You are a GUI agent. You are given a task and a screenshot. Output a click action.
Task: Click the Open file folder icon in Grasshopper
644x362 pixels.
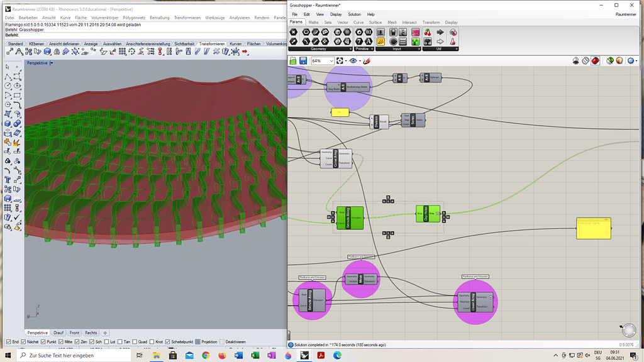pos(294,61)
